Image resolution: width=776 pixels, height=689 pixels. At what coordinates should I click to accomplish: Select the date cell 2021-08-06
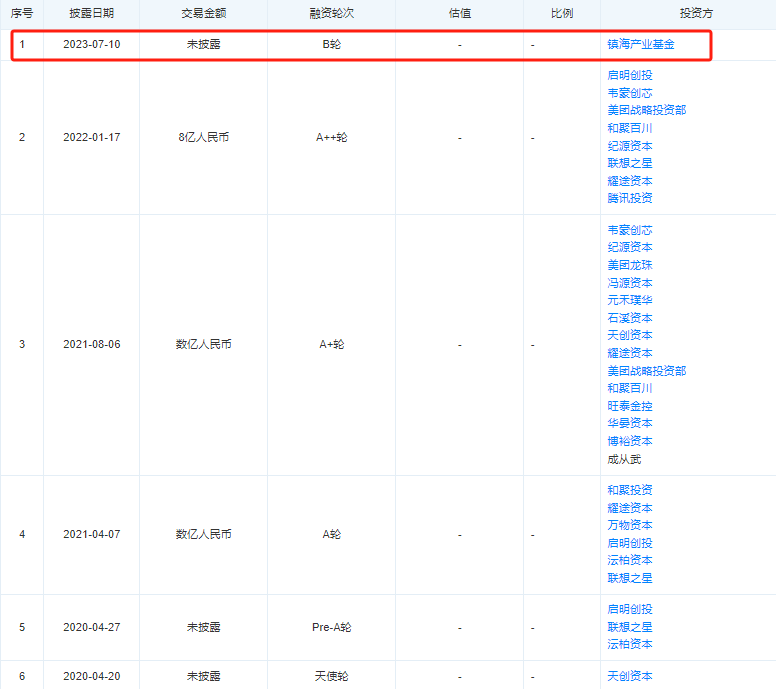[x=92, y=344]
